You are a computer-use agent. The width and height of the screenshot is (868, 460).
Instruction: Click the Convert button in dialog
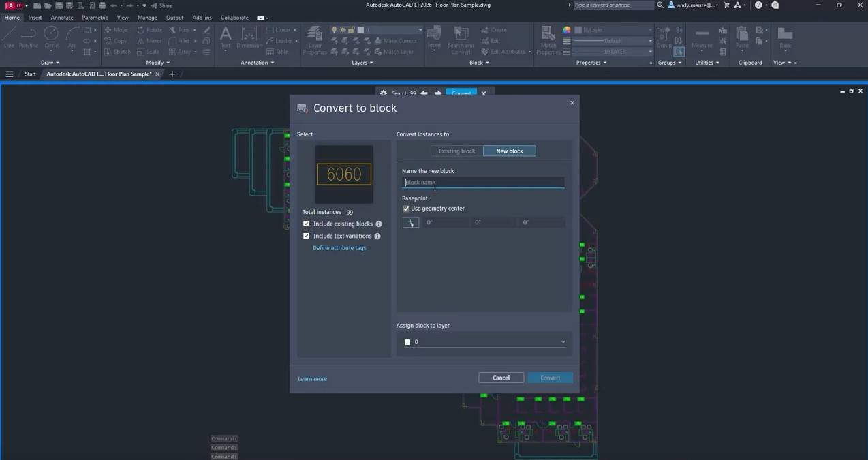pos(550,378)
